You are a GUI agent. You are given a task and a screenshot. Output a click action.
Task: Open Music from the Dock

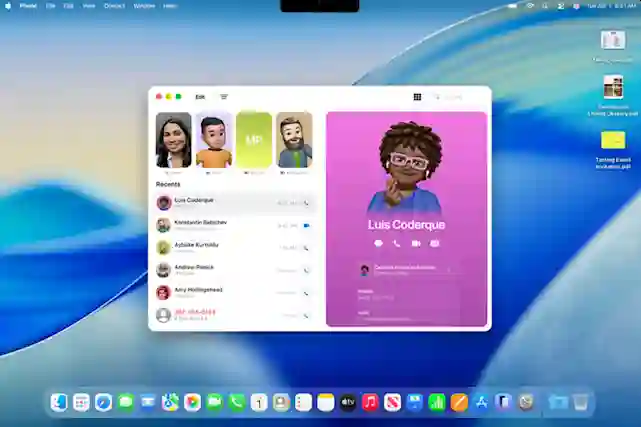(370, 402)
